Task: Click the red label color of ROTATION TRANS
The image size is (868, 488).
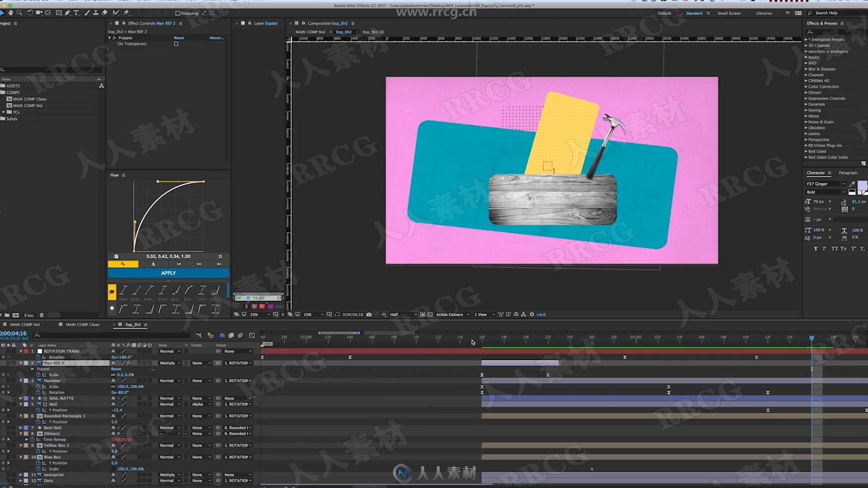Action: [x=26, y=351]
